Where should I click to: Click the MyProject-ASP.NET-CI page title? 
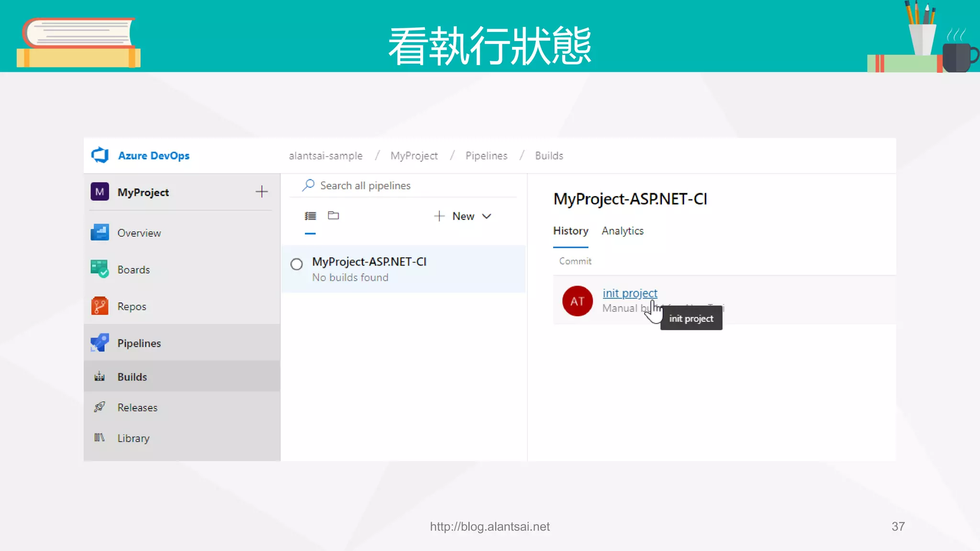tap(630, 199)
